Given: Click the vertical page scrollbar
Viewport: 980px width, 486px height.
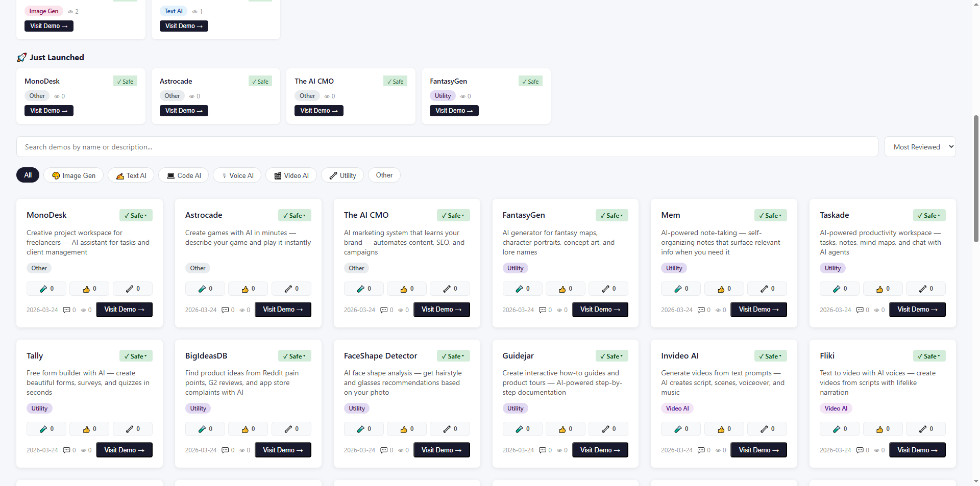Looking at the screenshot, I should [x=976, y=178].
